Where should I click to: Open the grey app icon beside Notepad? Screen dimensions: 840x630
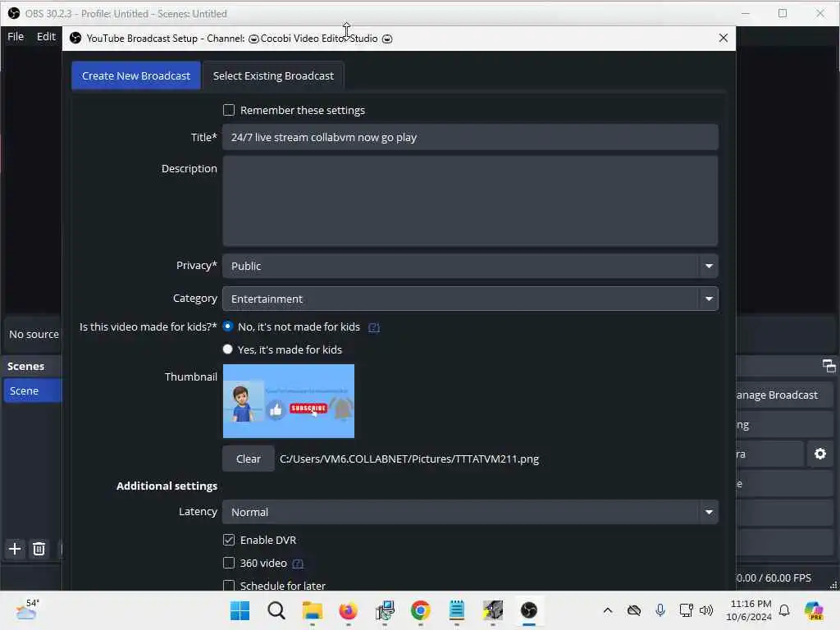(493, 610)
